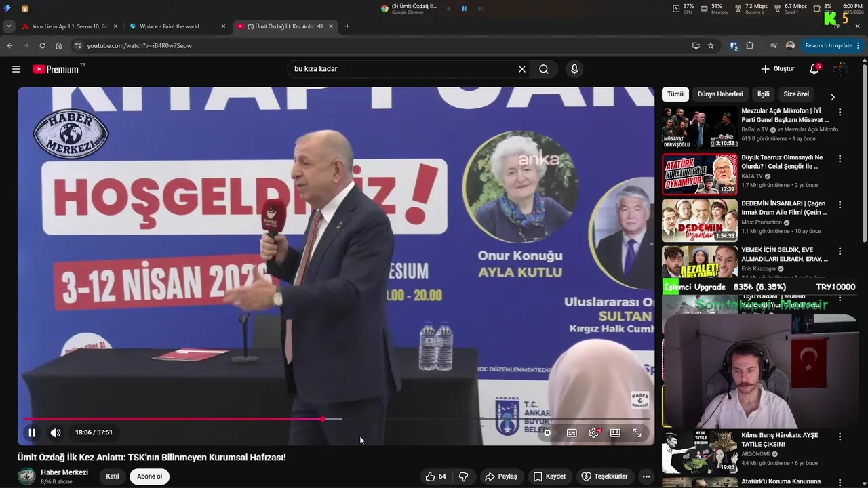
Task: Open options for YEMEK İÇİN GELDİK video
Action: pos(840,251)
